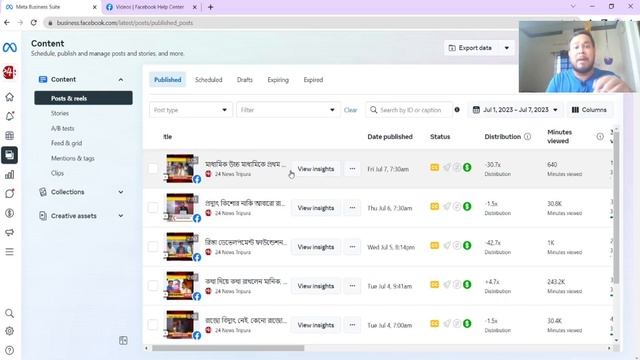Open Help question mark icon
This screenshot has width=640, height=360.
click(9, 350)
